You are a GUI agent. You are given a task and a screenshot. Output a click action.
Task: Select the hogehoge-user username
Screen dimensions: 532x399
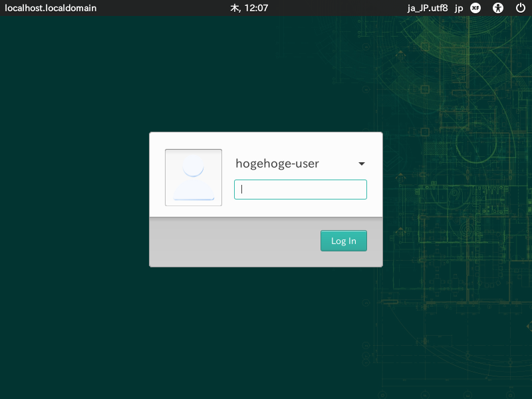pos(277,164)
